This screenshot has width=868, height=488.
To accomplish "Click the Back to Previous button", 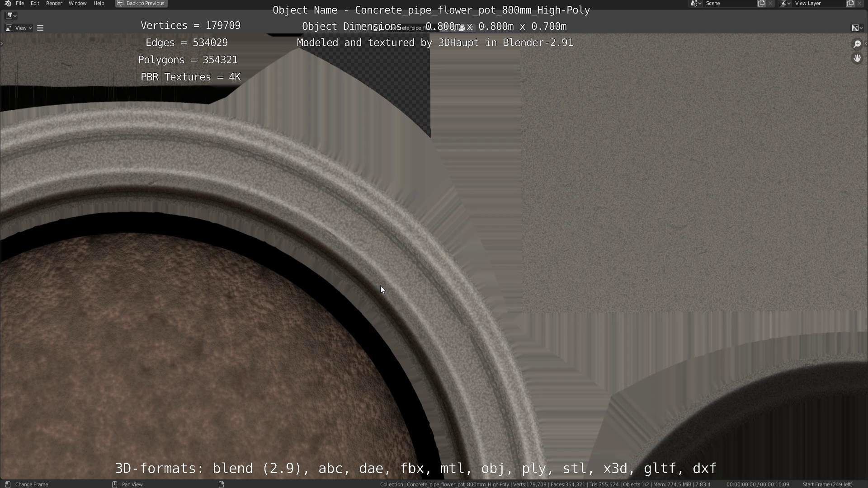I will [141, 4].
